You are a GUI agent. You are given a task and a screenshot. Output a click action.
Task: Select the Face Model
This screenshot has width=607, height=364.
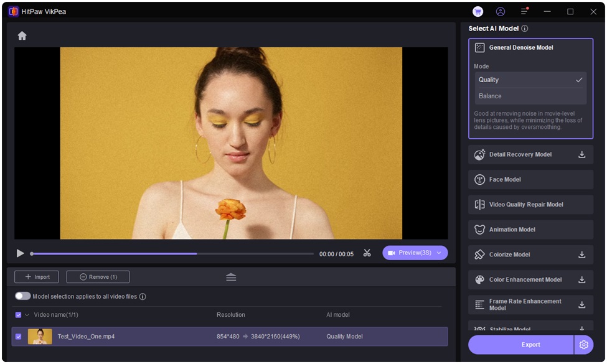tap(530, 180)
